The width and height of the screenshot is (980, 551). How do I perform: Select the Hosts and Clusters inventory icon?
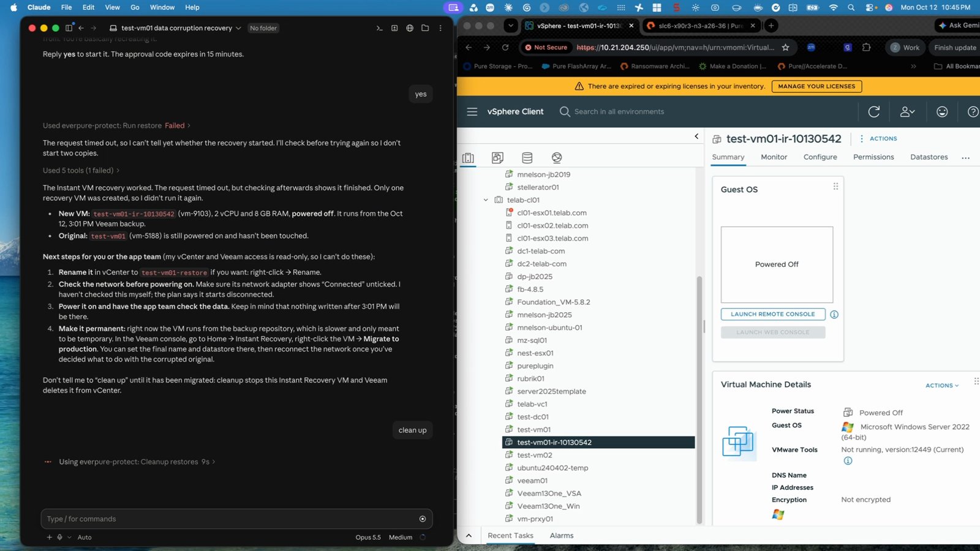tap(468, 158)
